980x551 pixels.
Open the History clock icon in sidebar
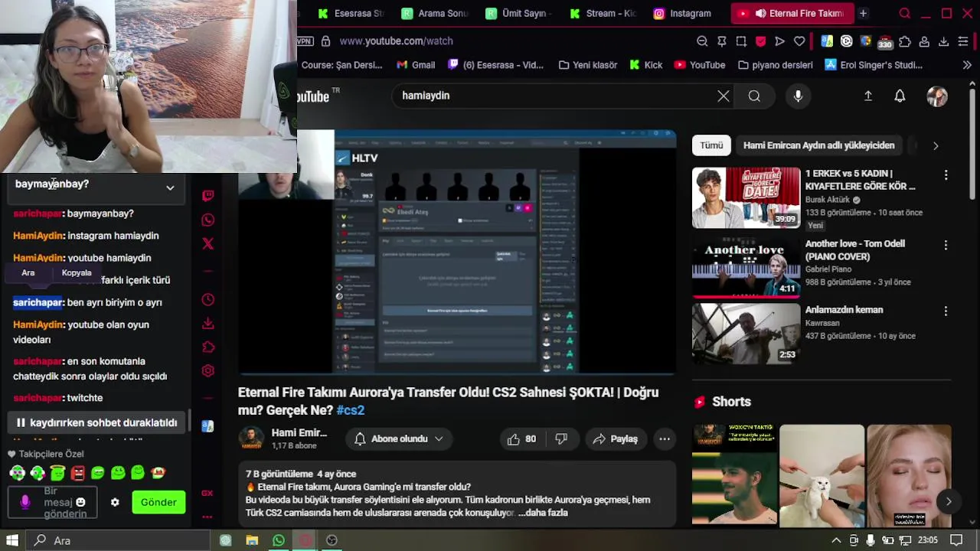pyautogui.click(x=207, y=300)
